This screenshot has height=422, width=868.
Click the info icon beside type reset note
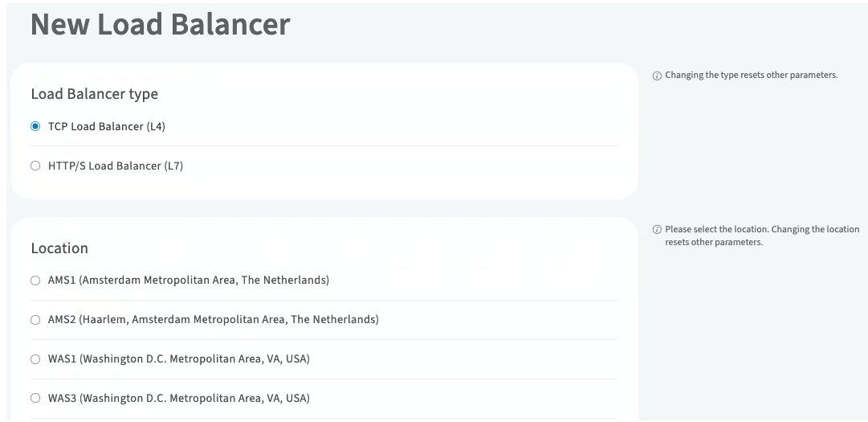tap(657, 76)
